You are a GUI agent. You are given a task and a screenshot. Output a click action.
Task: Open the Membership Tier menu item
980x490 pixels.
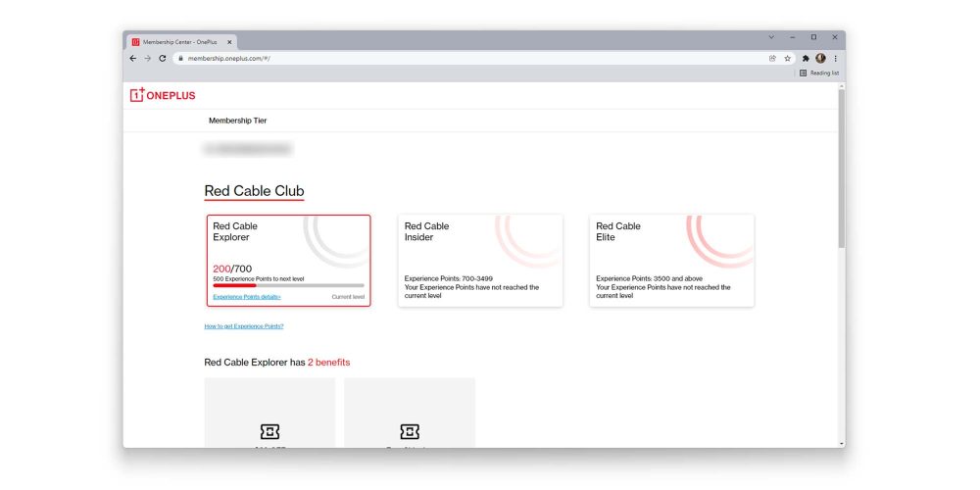pyautogui.click(x=237, y=121)
